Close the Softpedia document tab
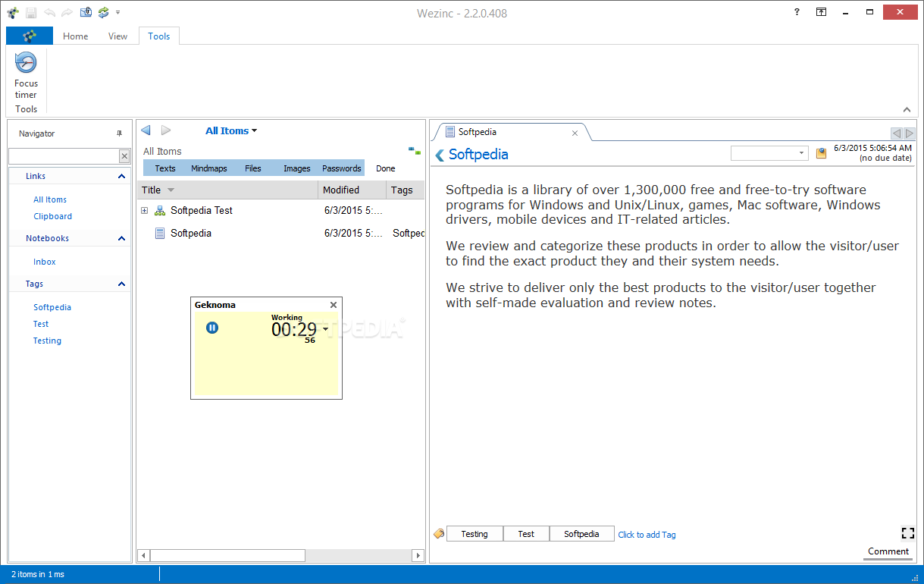This screenshot has width=924, height=584. [575, 133]
